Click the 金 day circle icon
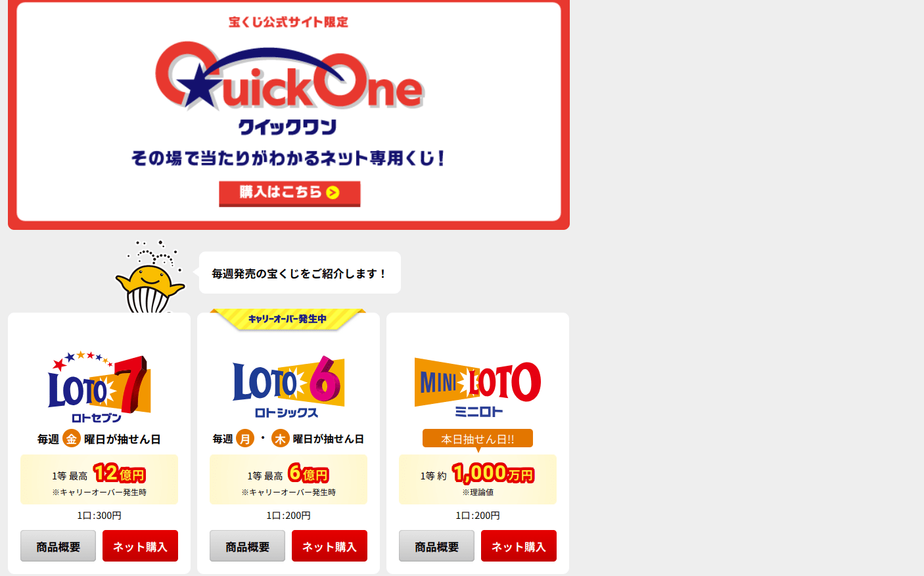The image size is (924, 576). pyautogui.click(x=72, y=439)
